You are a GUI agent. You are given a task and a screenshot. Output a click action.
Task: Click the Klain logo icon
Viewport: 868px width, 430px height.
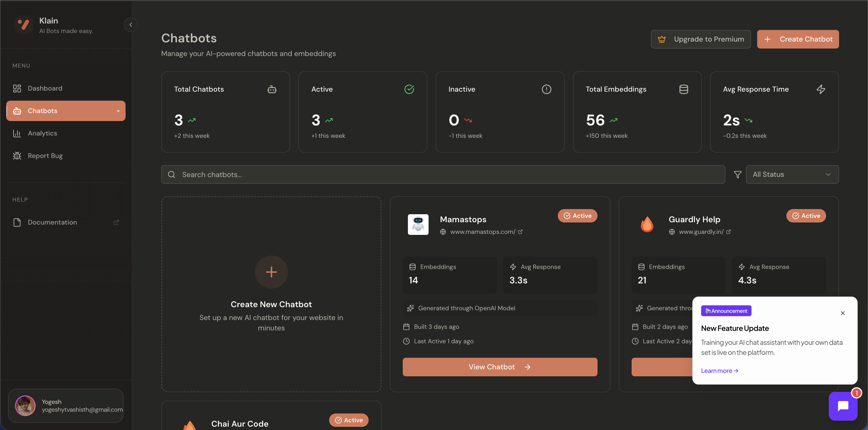[23, 24]
